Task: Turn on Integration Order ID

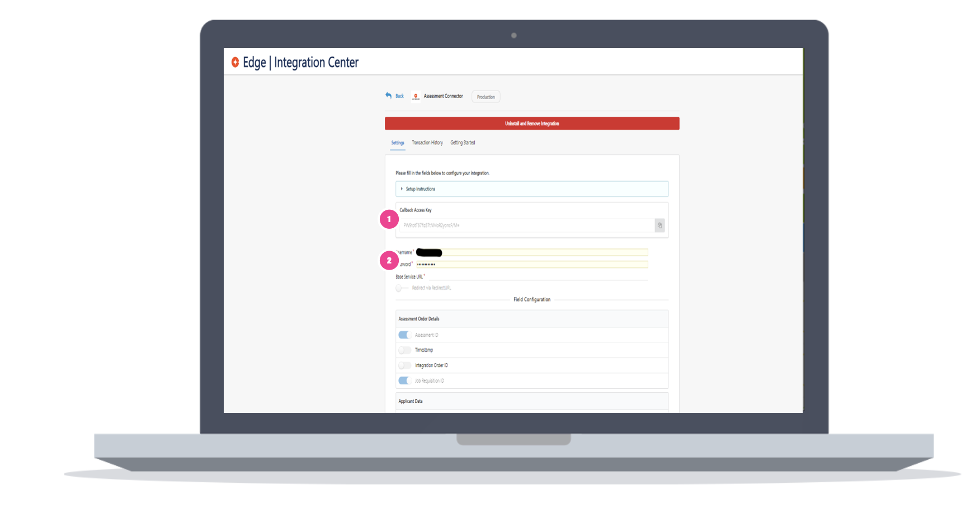Action: point(404,365)
